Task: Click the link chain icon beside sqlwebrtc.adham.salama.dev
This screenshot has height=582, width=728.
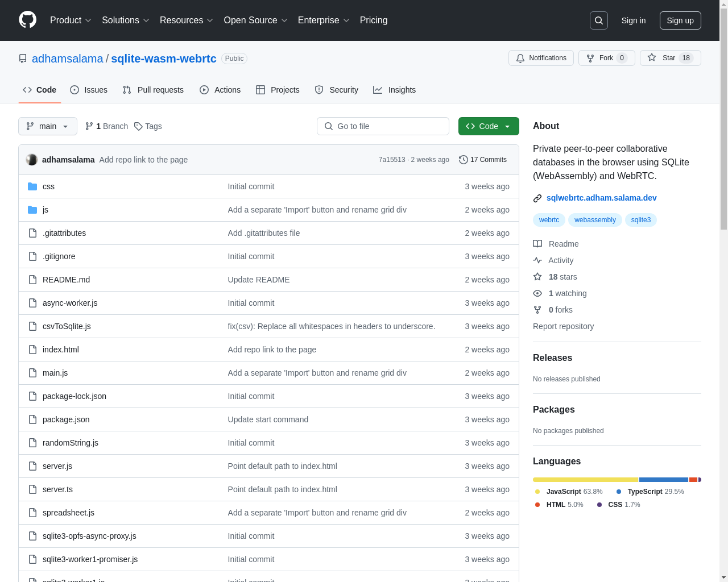Action: [537, 198]
